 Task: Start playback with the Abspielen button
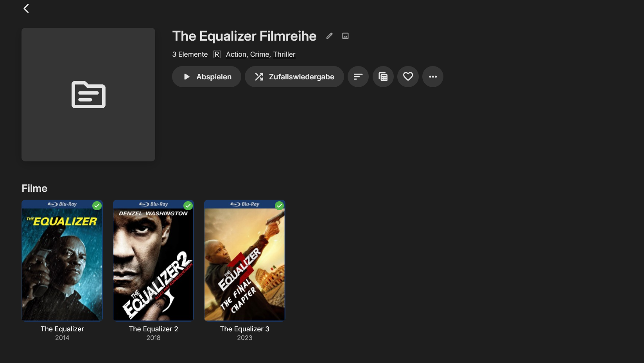click(206, 77)
